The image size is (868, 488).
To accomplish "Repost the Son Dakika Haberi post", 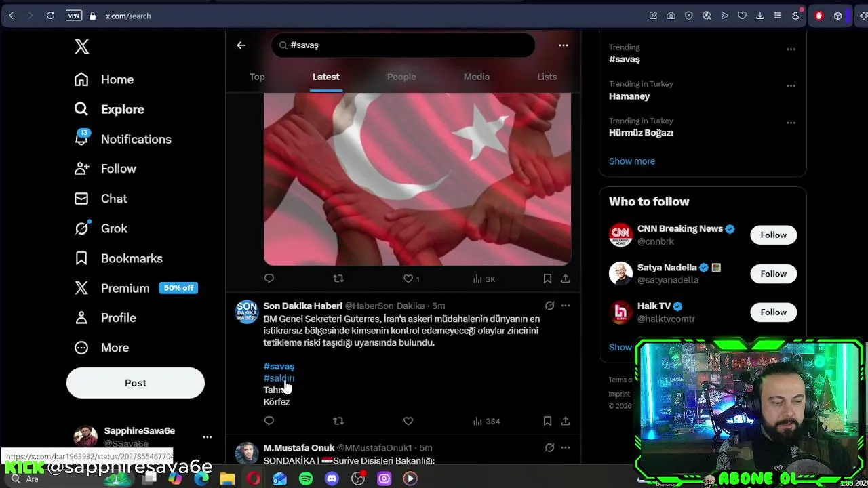I will point(338,421).
